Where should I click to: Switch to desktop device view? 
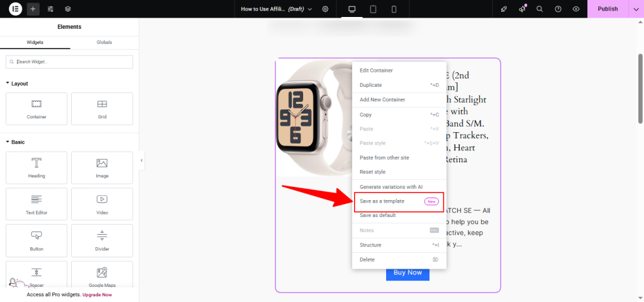(x=352, y=9)
